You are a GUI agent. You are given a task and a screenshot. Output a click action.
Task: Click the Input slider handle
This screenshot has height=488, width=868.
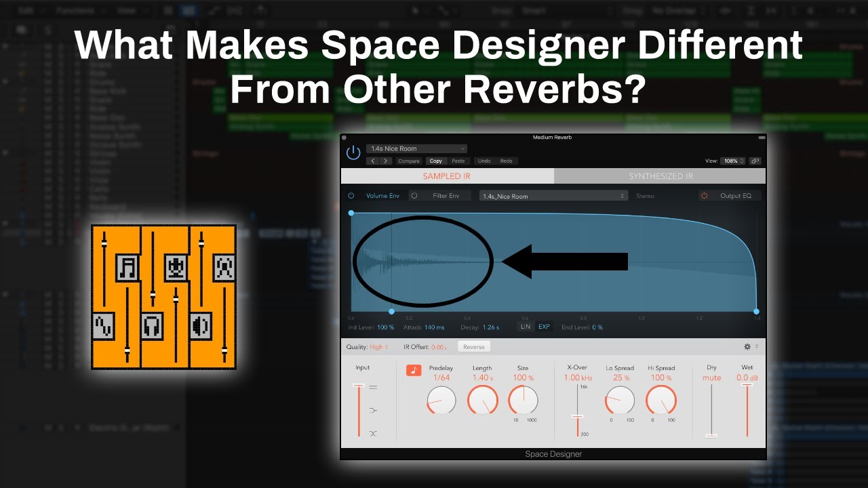point(359,385)
